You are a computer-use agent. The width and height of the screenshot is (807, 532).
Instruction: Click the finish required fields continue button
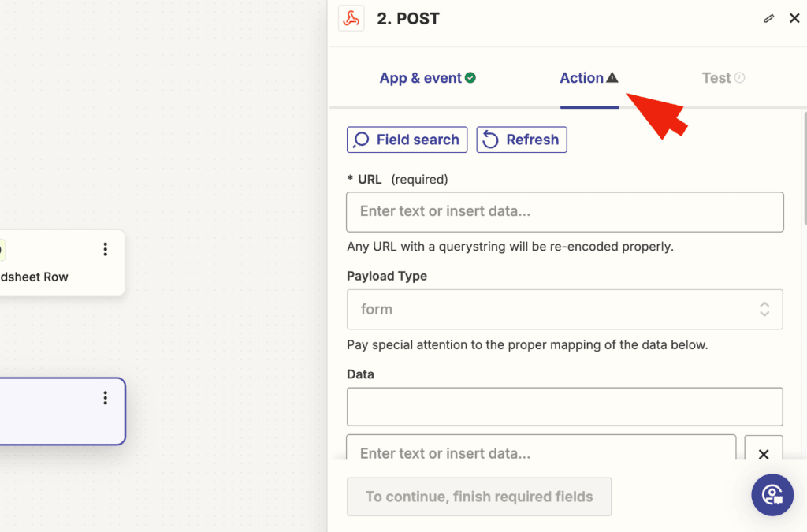coord(479,497)
